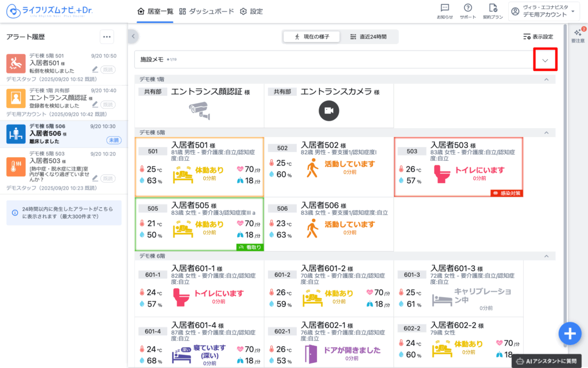This screenshot has width=588, height=368.
Task: Click the エントランスカメラ video camera icon
Action: pyautogui.click(x=329, y=110)
